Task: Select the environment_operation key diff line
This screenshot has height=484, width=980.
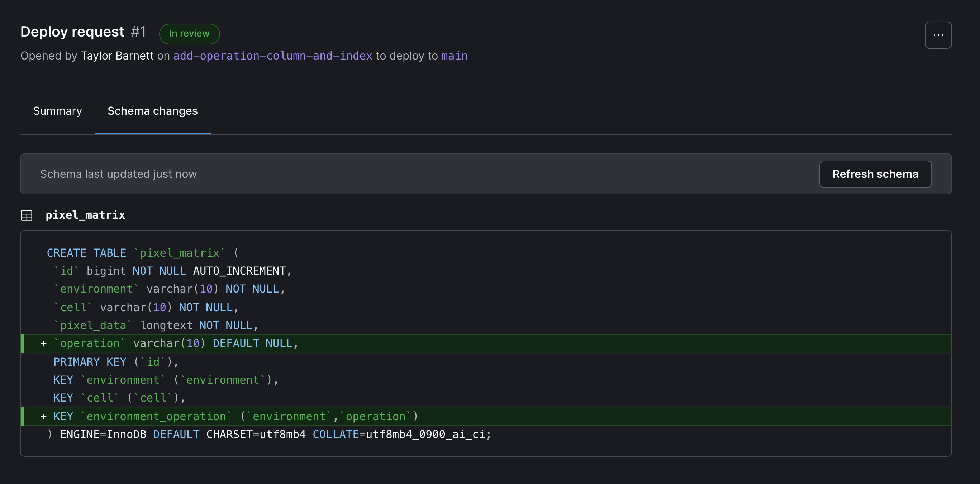Action: pos(228,416)
